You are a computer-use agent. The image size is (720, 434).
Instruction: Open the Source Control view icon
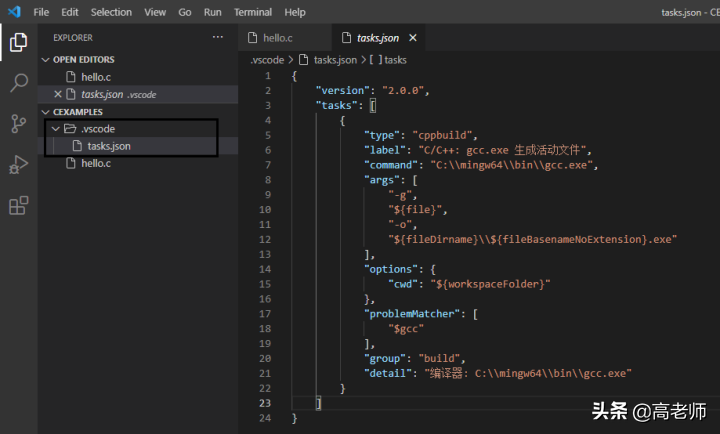pos(18,124)
